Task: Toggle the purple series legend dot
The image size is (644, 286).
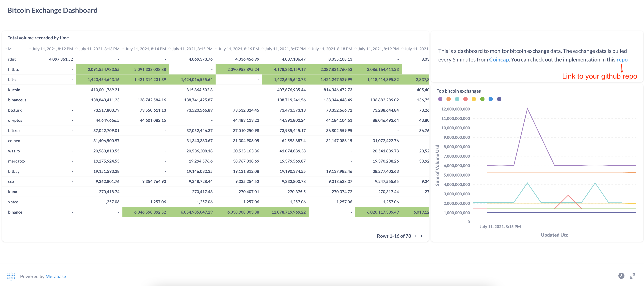Action: click(440, 99)
